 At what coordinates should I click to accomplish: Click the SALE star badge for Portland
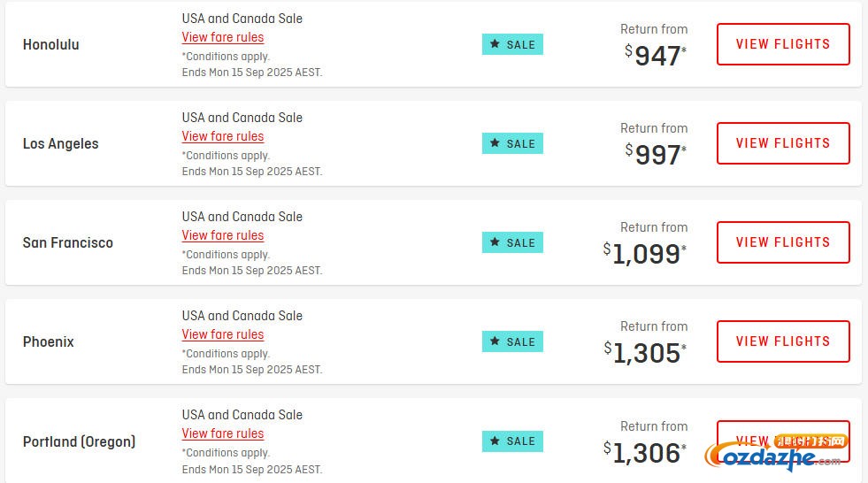tap(512, 441)
